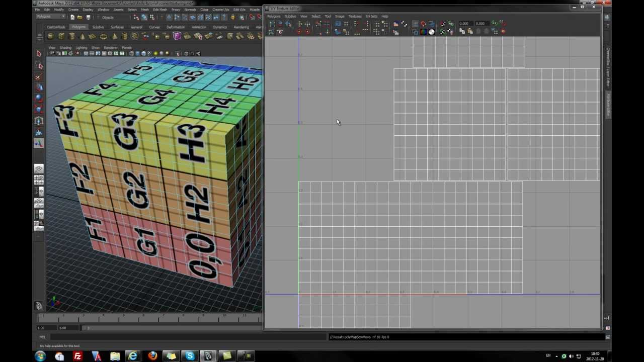Viewport: 644px width, 362px height.
Task: Select the Universal Manipulator tool
Action: (39, 121)
